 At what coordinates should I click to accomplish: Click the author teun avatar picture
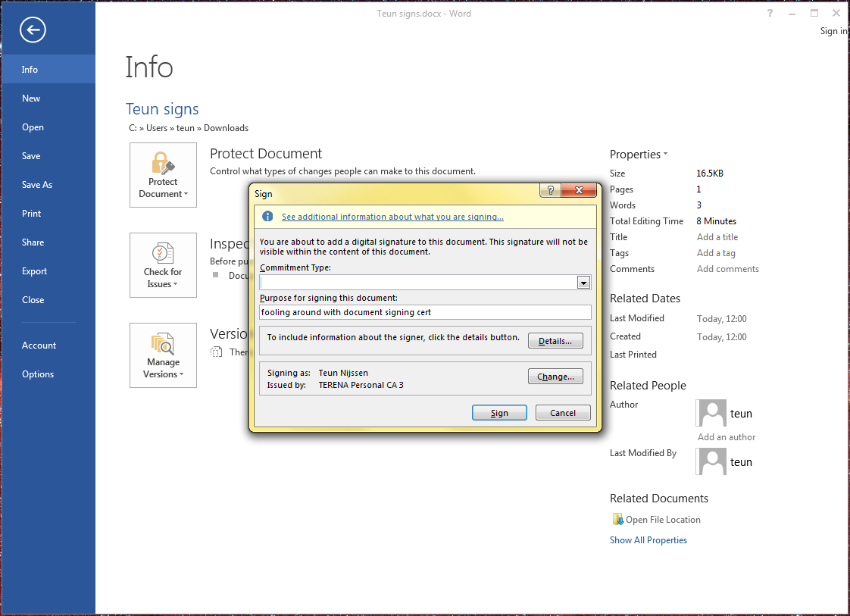point(711,413)
